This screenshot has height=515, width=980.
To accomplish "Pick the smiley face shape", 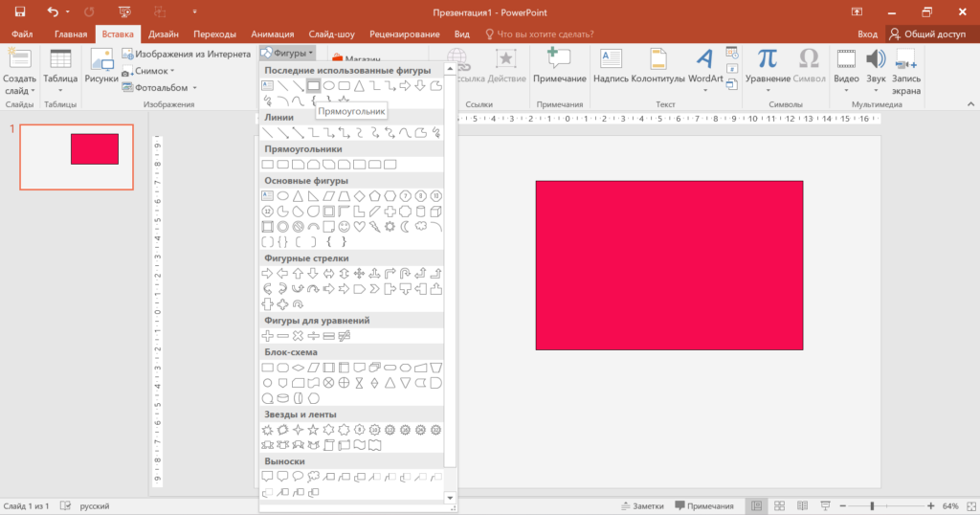I will (x=344, y=227).
